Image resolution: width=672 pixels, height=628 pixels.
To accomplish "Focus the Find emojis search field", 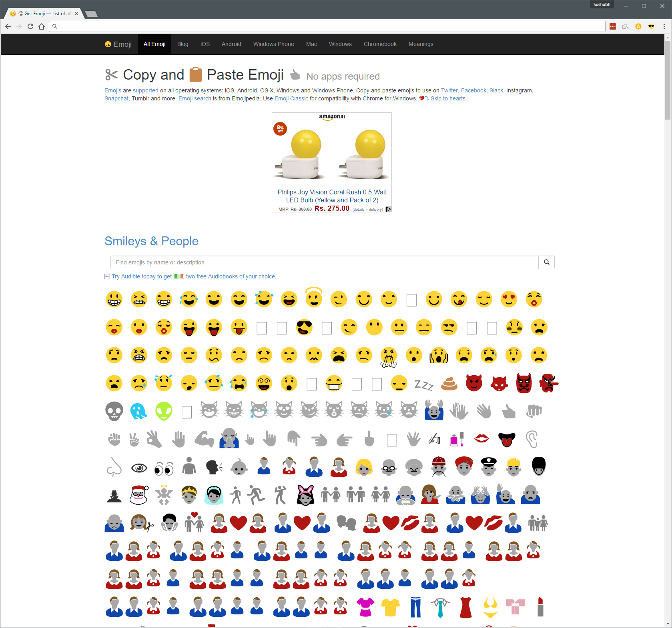I will coord(324,262).
